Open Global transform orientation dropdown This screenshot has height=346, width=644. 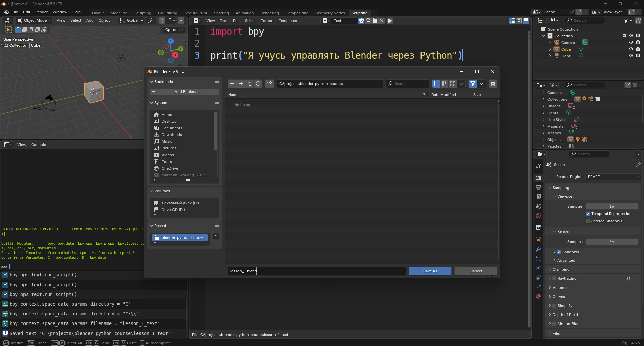coord(132,20)
